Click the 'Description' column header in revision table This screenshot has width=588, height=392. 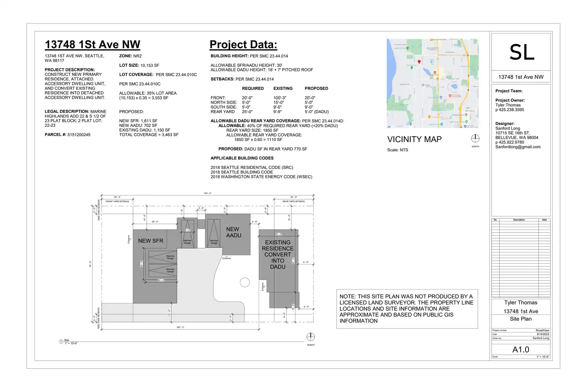pos(519,220)
